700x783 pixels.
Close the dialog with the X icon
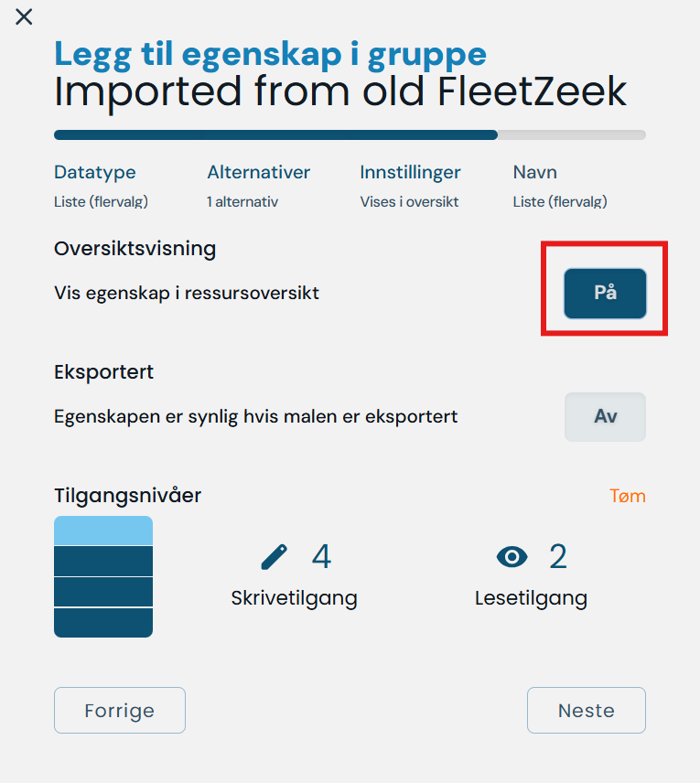click(x=24, y=16)
